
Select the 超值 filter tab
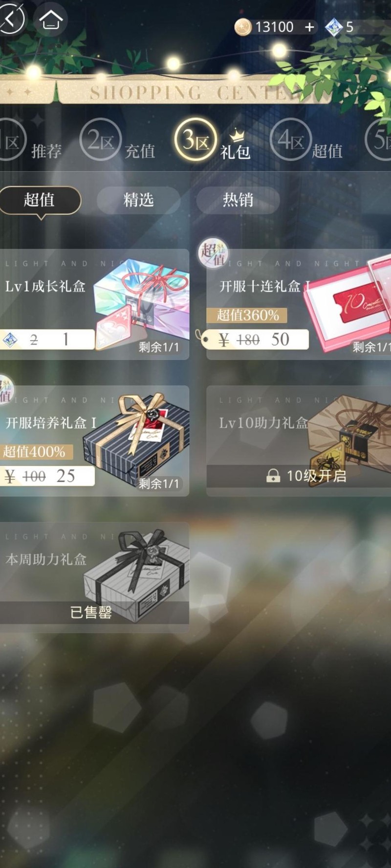[40, 200]
